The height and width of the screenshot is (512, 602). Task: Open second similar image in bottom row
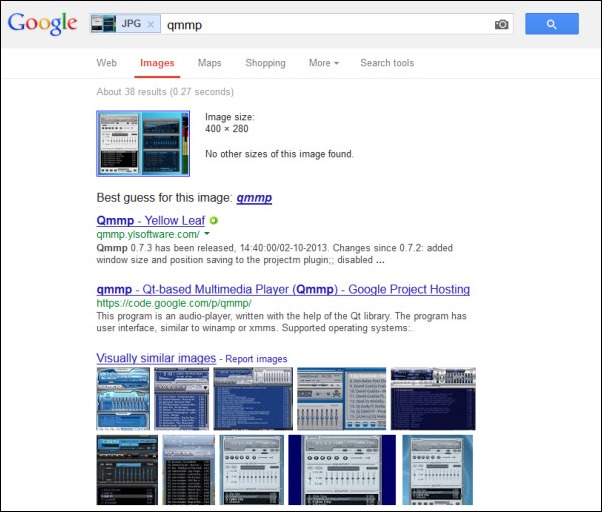pos(189,470)
